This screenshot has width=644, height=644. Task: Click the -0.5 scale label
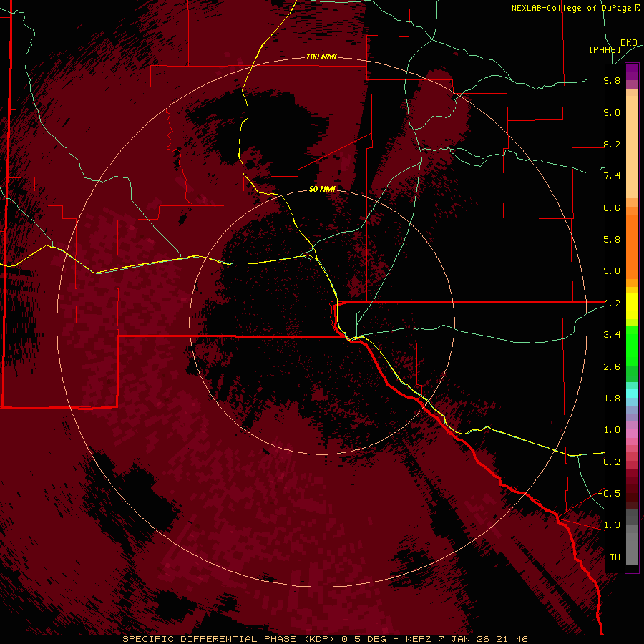click(609, 494)
